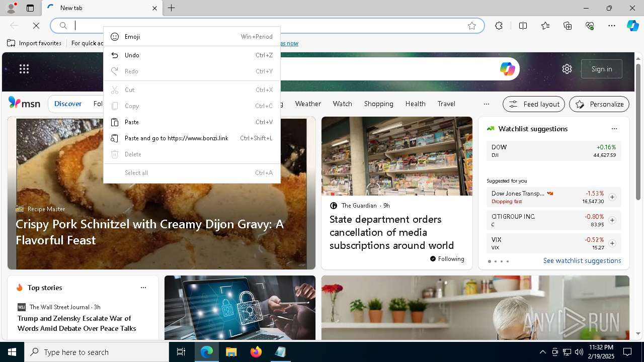Open Settings and more ellipsis menu
Screen dimensions: 644x362
(612, 26)
